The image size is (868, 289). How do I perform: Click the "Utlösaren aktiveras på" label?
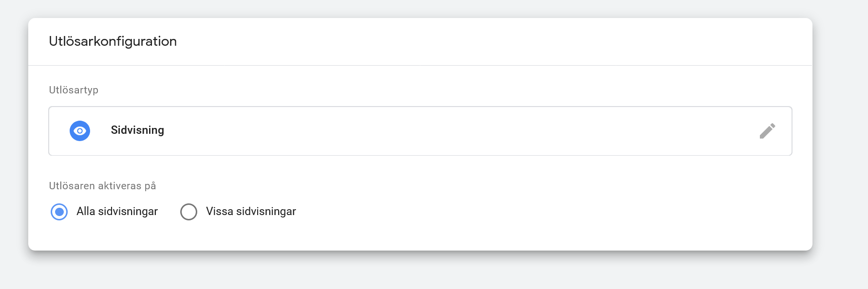click(102, 186)
